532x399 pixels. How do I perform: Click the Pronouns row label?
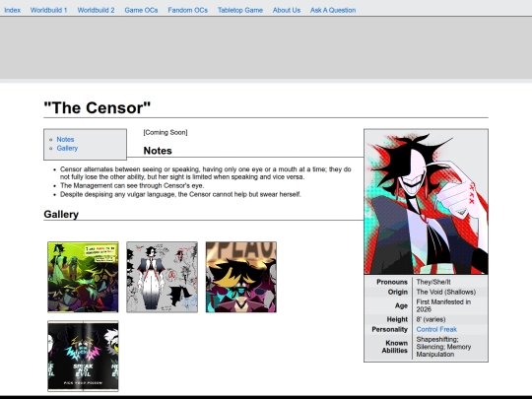(x=392, y=282)
